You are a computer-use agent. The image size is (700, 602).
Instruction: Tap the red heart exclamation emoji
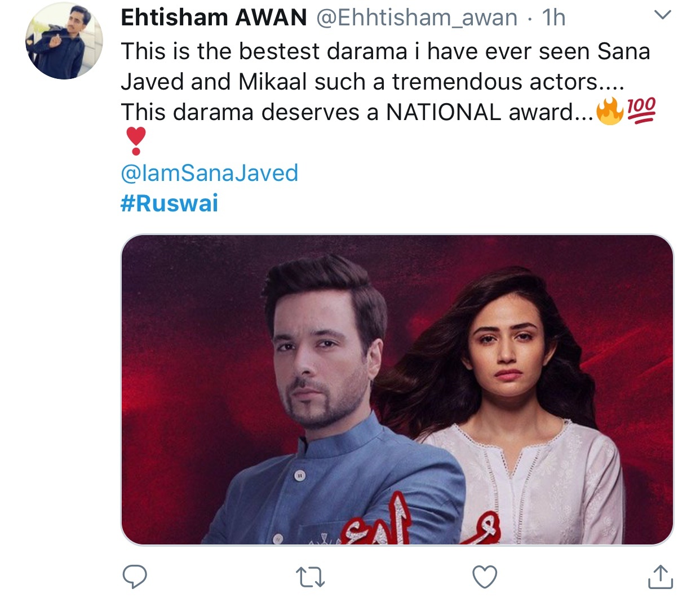[135, 141]
